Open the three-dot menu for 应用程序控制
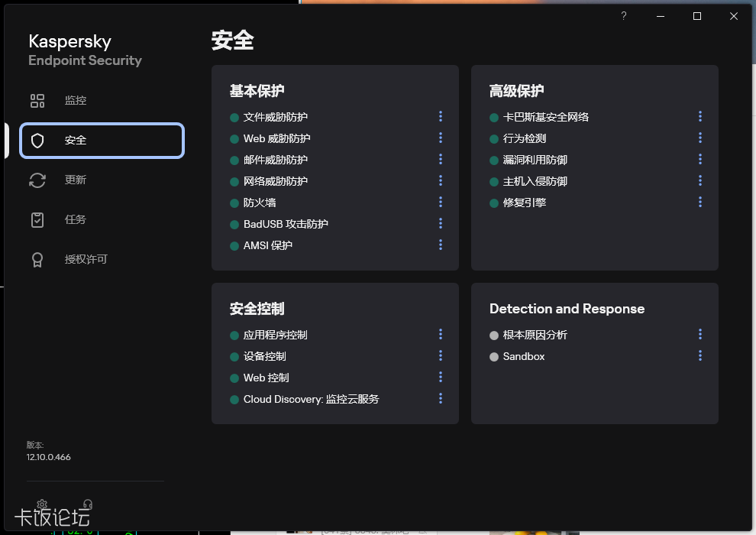756x535 pixels. pos(440,334)
